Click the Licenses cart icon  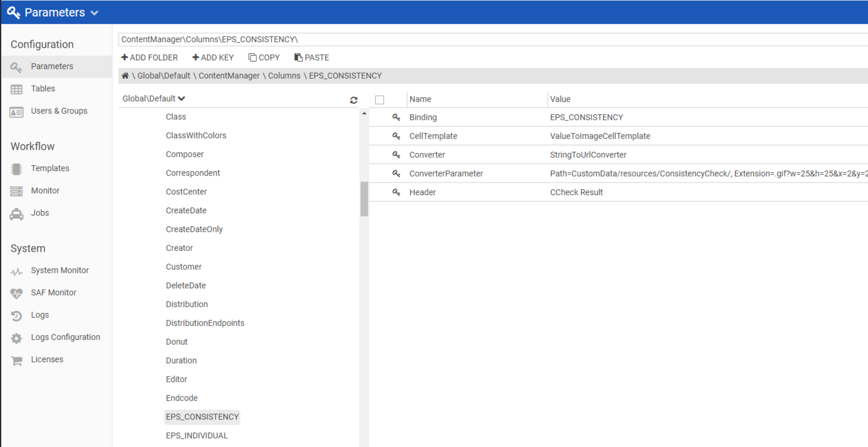click(16, 360)
